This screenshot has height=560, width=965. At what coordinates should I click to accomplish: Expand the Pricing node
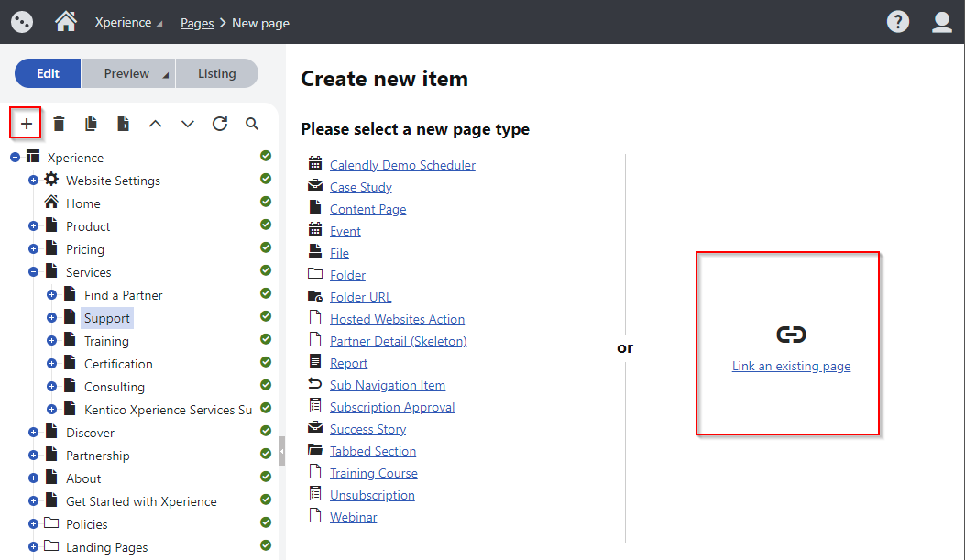tap(33, 248)
